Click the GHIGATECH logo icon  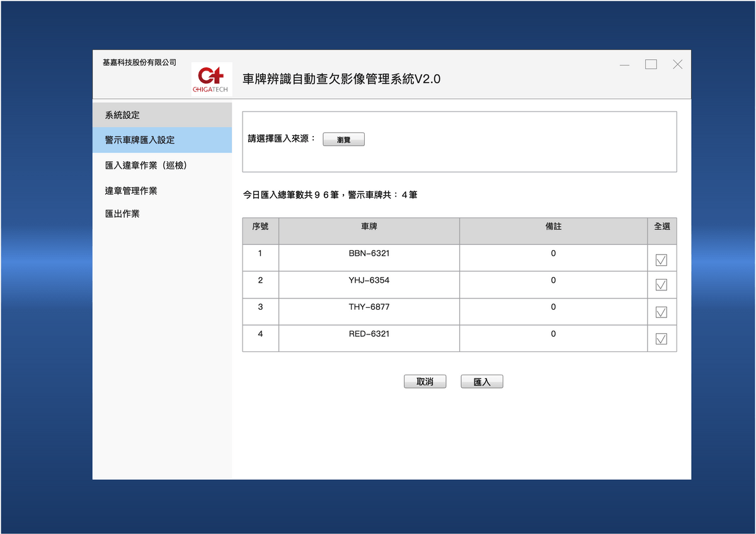tap(212, 79)
